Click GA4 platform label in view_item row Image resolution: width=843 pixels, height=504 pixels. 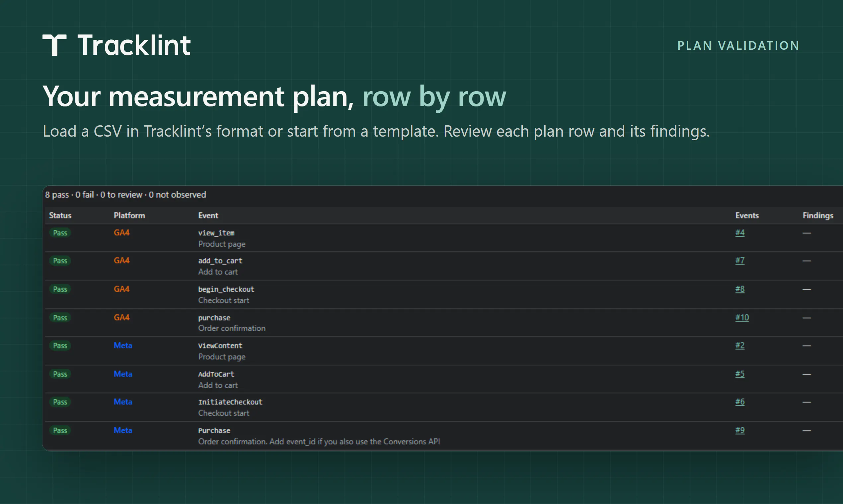(121, 233)
